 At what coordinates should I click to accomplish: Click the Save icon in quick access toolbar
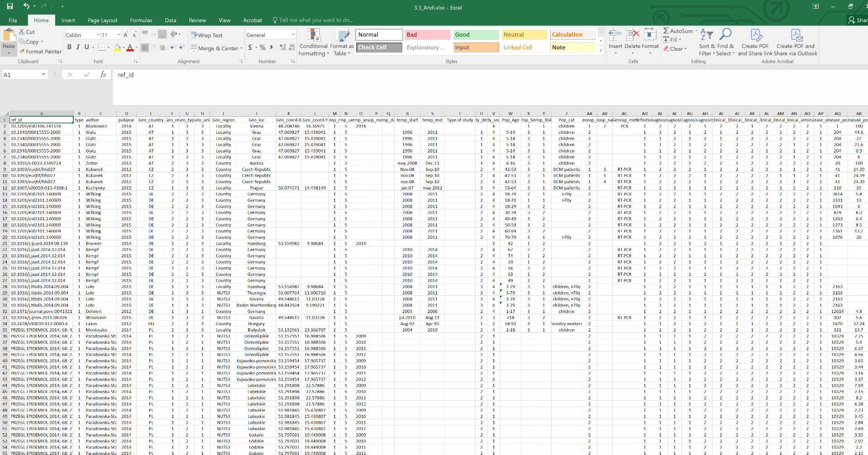(x=10, y=6)
